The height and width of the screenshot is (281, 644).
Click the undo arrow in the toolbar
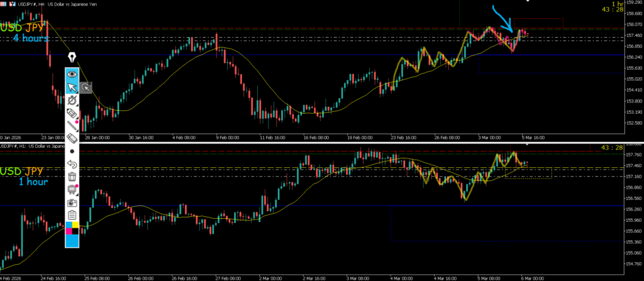(x=72, y=164)
